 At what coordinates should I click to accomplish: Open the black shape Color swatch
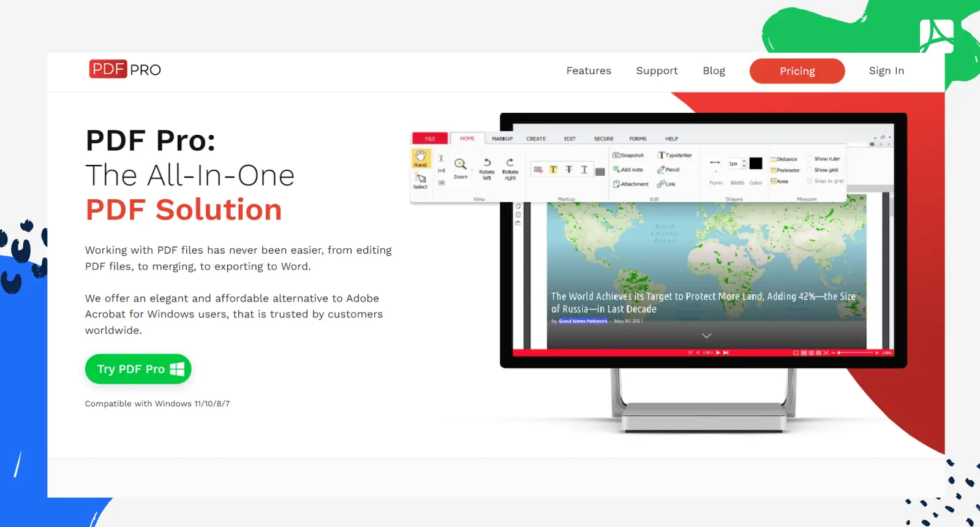point(756,163)
